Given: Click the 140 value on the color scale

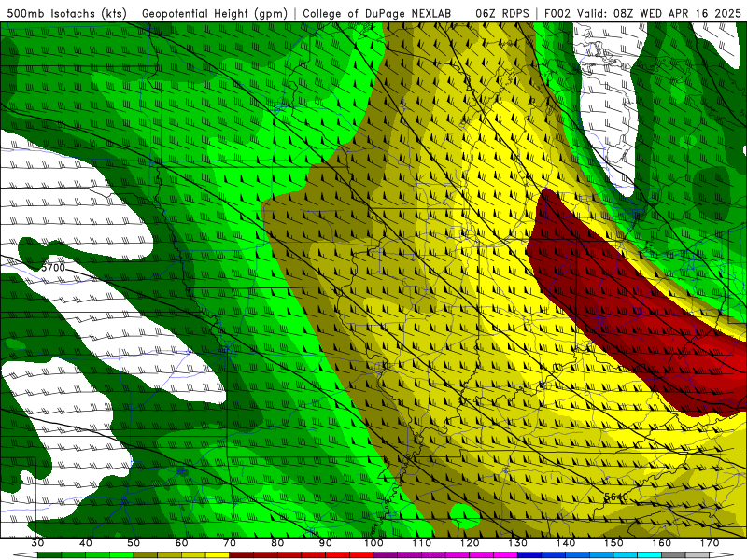Looking at the screenshot, I should click(566, 543).
